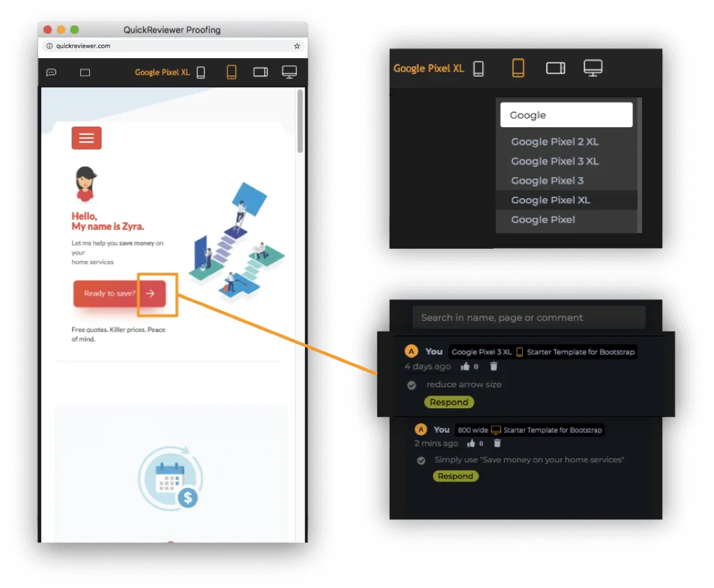714x588 pixels.
Task: Bookmark page with star icon in address bar
Action: click(297, 46)
